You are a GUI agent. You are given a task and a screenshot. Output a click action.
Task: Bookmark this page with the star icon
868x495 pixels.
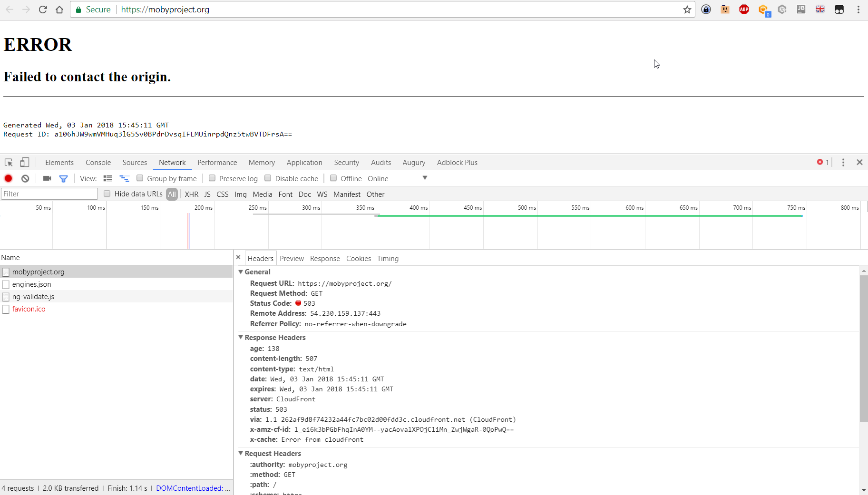687,10
